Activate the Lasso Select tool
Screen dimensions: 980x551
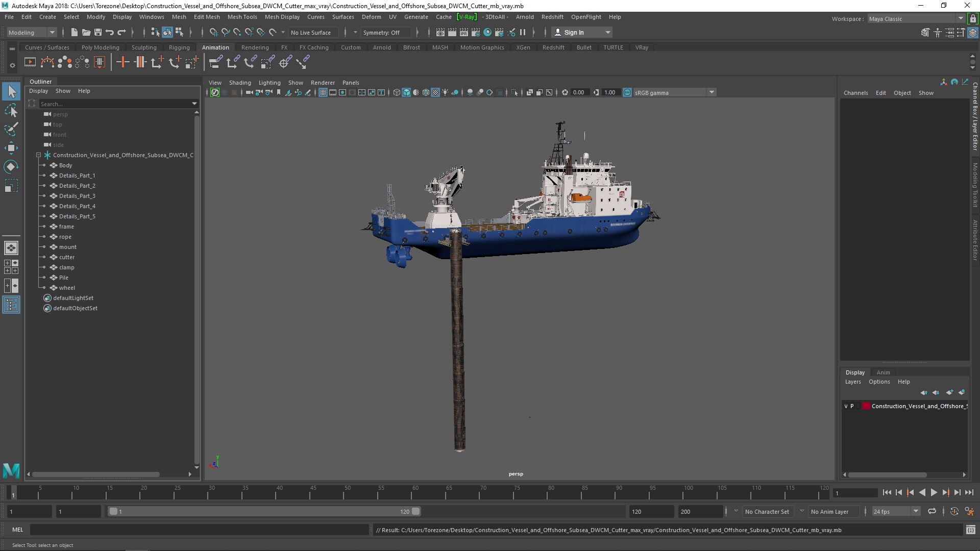click(x=11, y=111)
